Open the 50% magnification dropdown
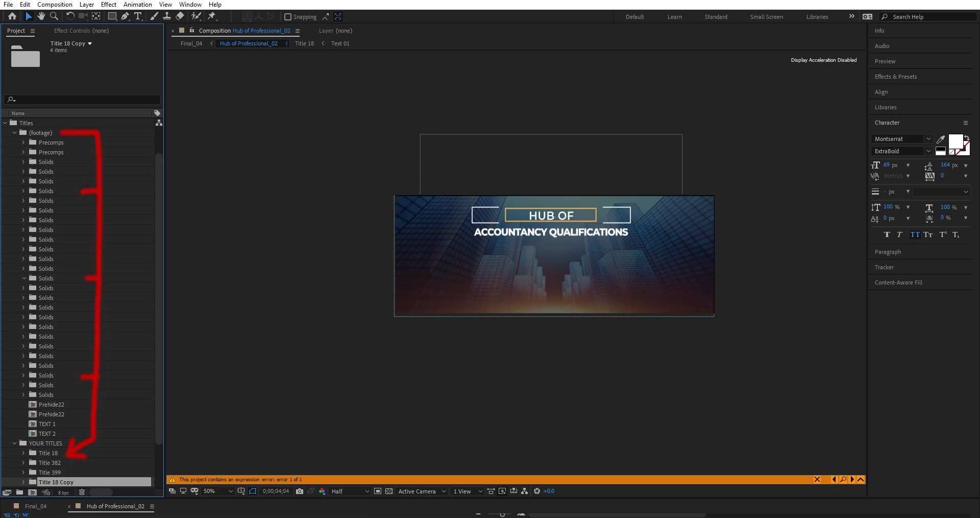The image size is (980, 518). pos(218,491)
